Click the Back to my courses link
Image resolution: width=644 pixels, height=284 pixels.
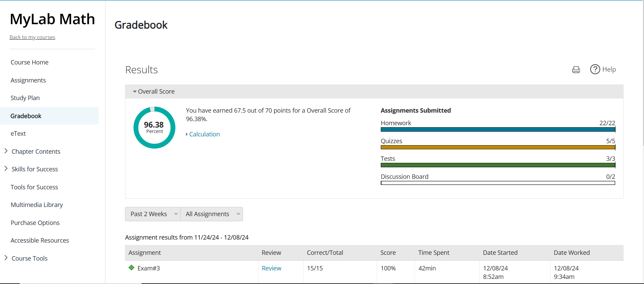[32, 37]
